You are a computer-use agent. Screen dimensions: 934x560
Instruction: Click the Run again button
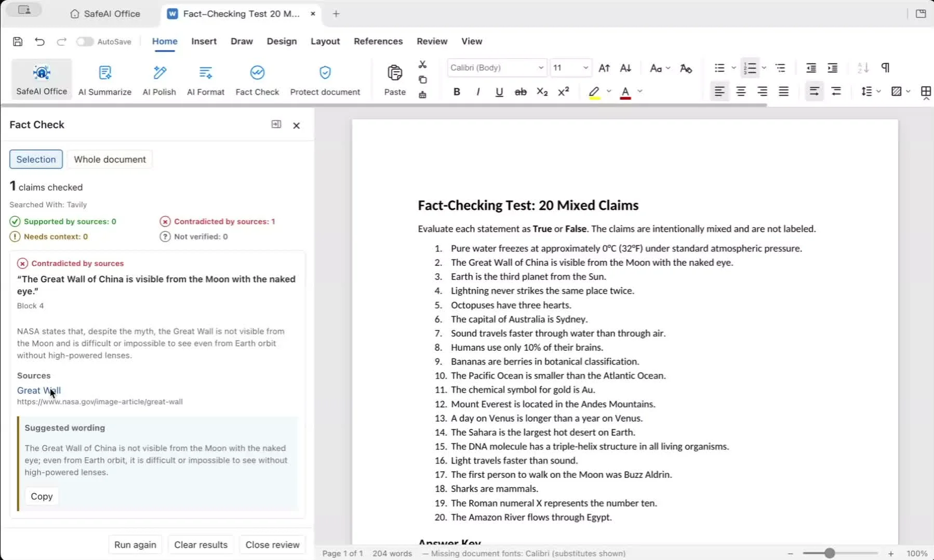135,544
